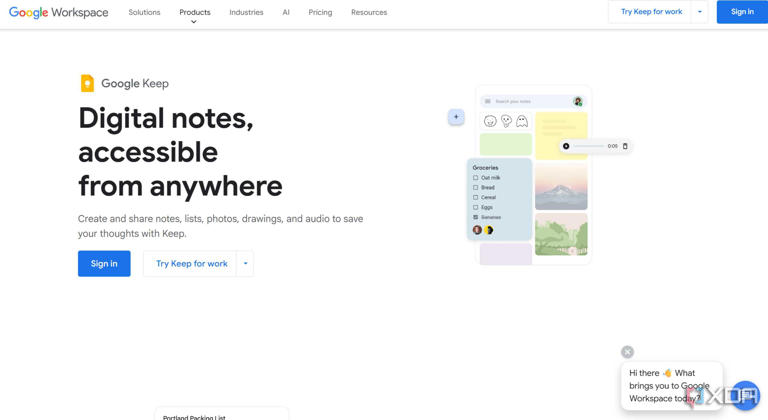Check the Bread checkbox
Image resolution: width=768 pixels, height=420 pixels.
pyautogui.click(x=475, y=188)
